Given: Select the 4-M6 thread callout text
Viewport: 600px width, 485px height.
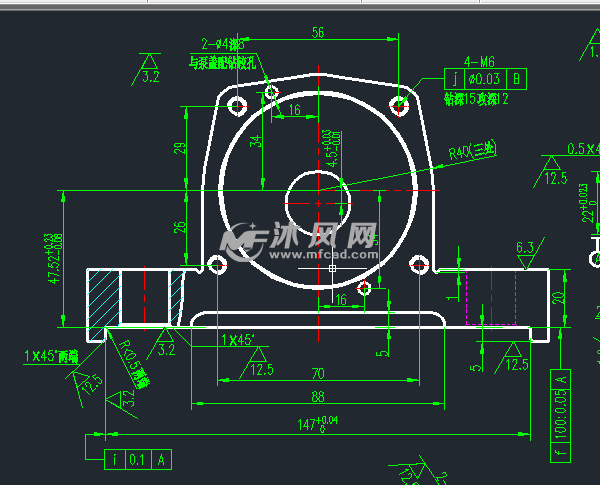Looking at the screenshot, I should tap(481, 60).
